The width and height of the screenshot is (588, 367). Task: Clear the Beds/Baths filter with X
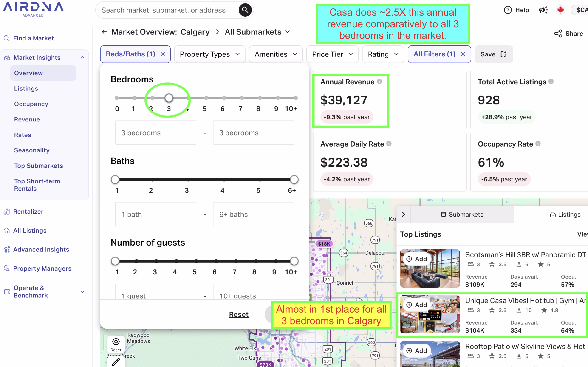[163, 54]
